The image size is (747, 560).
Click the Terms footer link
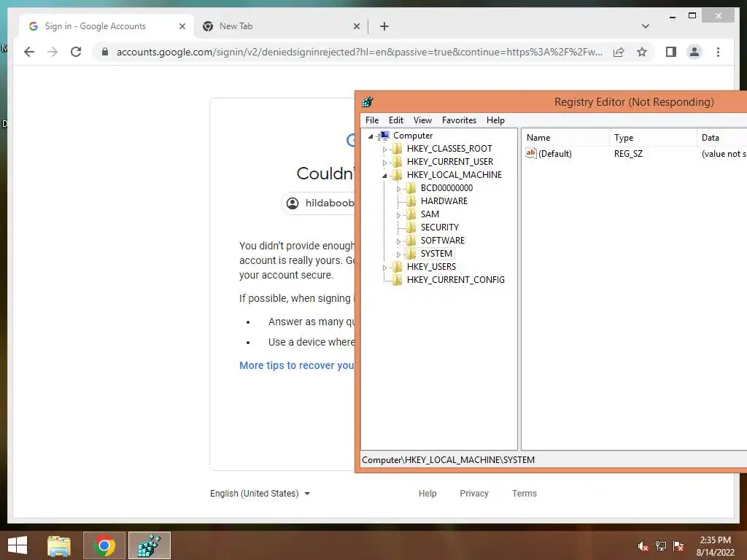point(525,494)
